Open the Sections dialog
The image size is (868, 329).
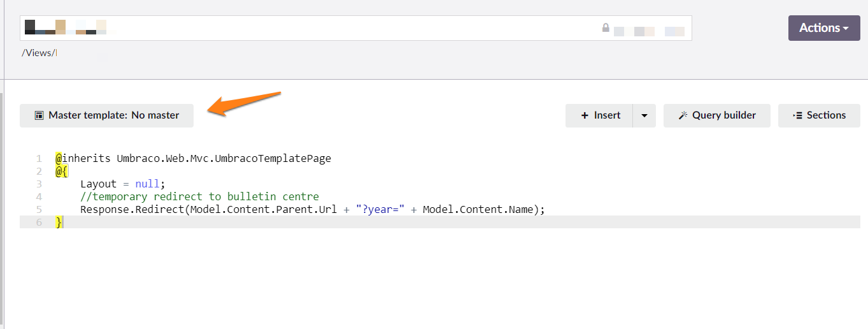click(x=819, y=115)
